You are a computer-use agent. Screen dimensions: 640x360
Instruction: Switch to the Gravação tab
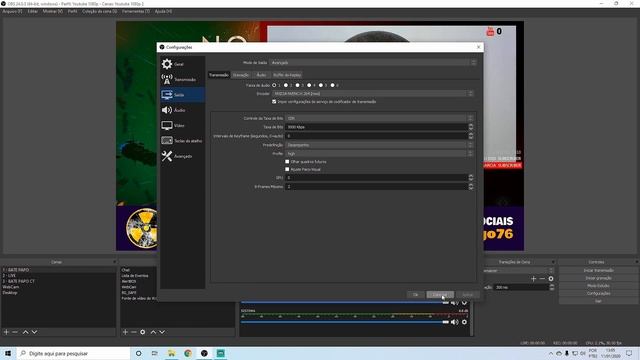click(241, 75)
